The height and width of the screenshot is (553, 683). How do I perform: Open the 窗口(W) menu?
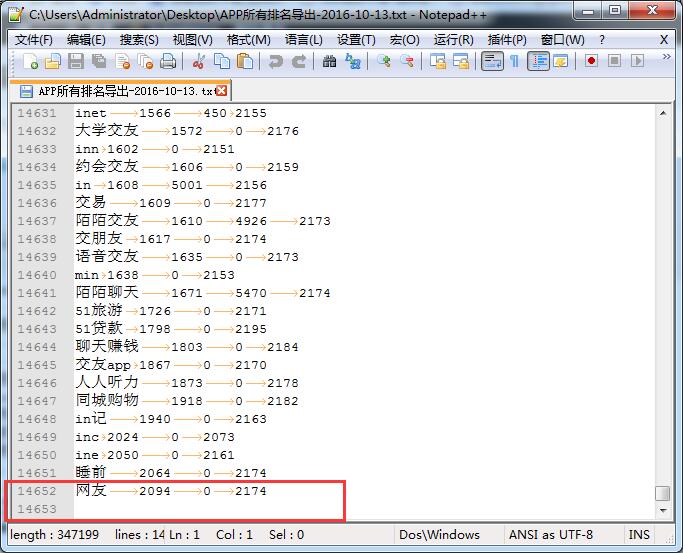[x=562, y=40]
